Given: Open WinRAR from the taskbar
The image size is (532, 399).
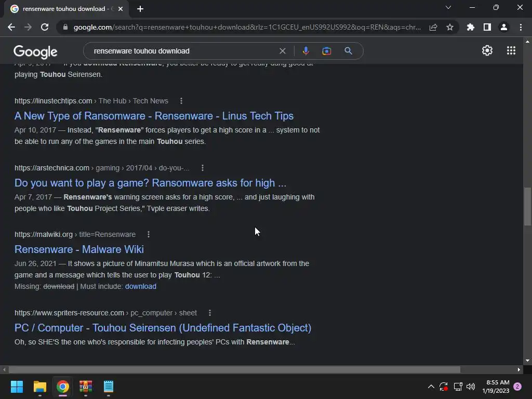Looking at the screenshot, I should pyautogui.click(x=86, y=387).
